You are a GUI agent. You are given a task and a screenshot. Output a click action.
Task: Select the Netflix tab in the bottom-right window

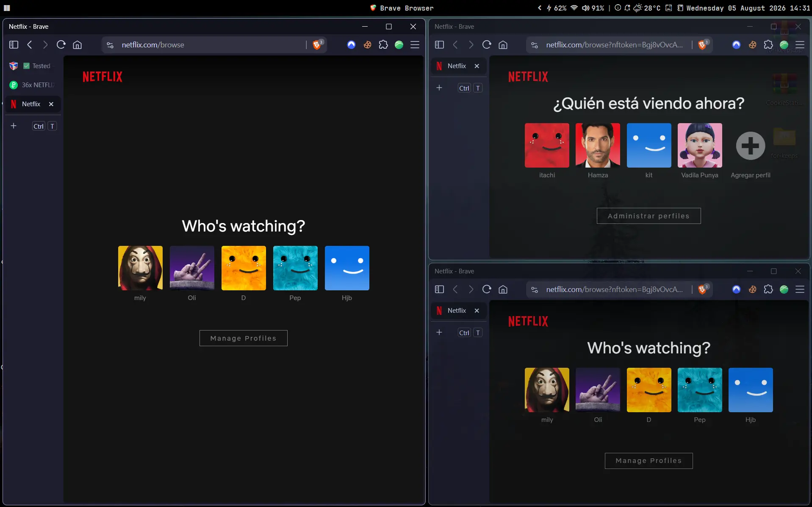pyautogui.click(x=459, y=311)
